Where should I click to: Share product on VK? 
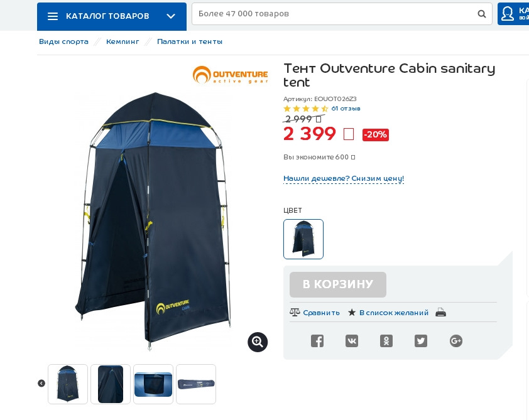[x=352, y=341]
